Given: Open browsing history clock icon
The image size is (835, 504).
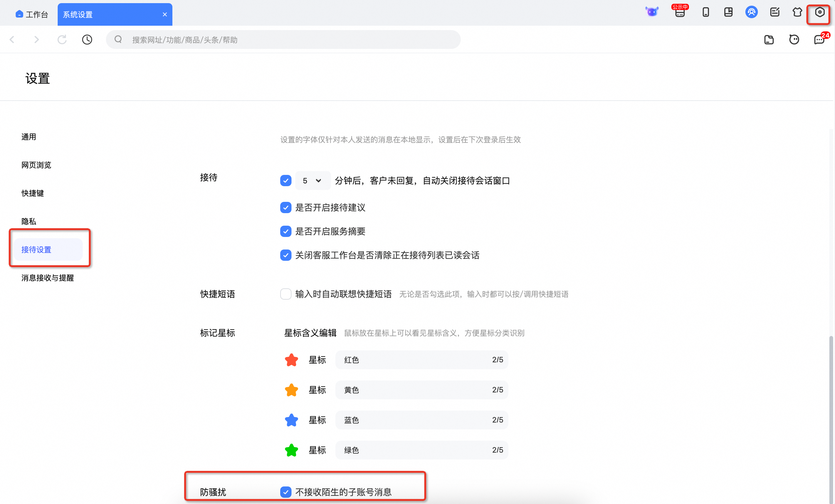Looking at the screenshot, I should pyautogui.click(x=87, y=40).
